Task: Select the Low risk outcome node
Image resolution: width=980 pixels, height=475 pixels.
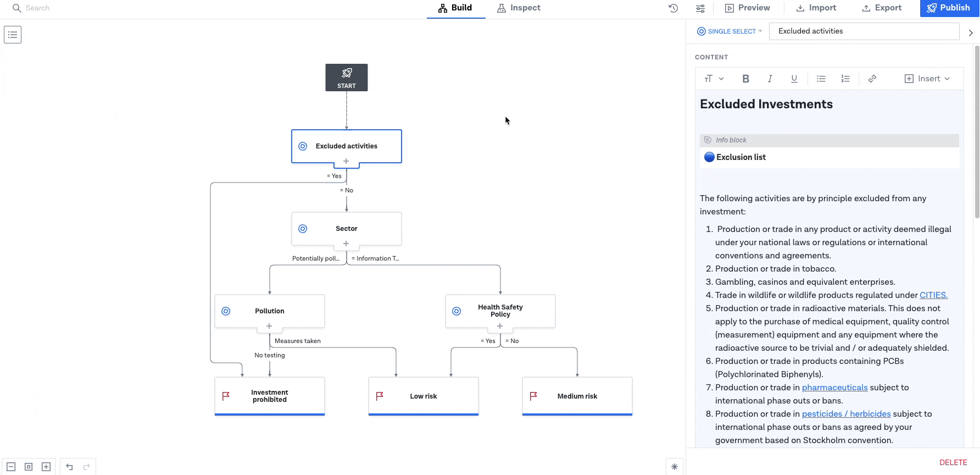Action: (424, 396)
